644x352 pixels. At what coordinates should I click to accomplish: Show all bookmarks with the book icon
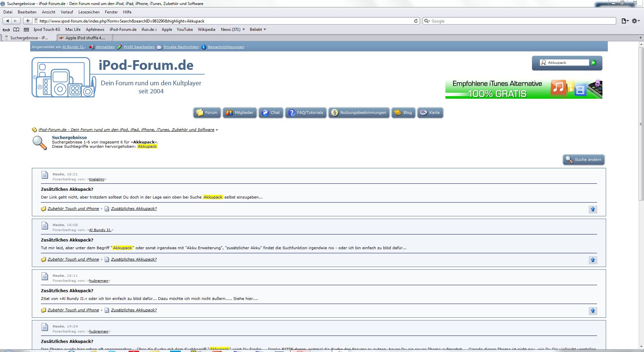[16, 30]
